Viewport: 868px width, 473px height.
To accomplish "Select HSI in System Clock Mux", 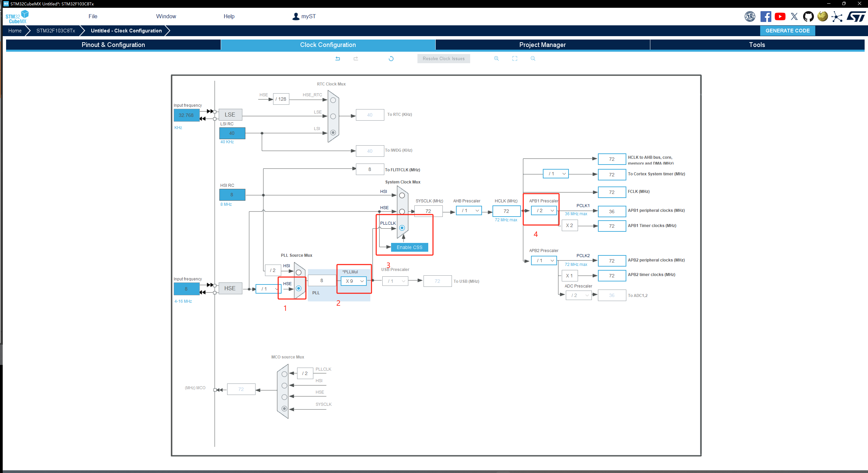I will click(x=402, y=195).
